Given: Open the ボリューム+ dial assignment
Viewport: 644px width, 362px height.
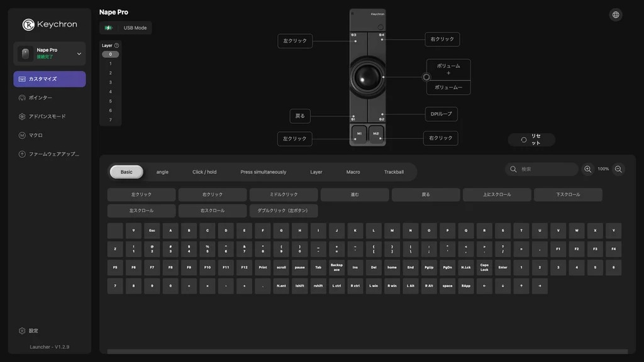Looking at the screenshot, I should 448,69.
